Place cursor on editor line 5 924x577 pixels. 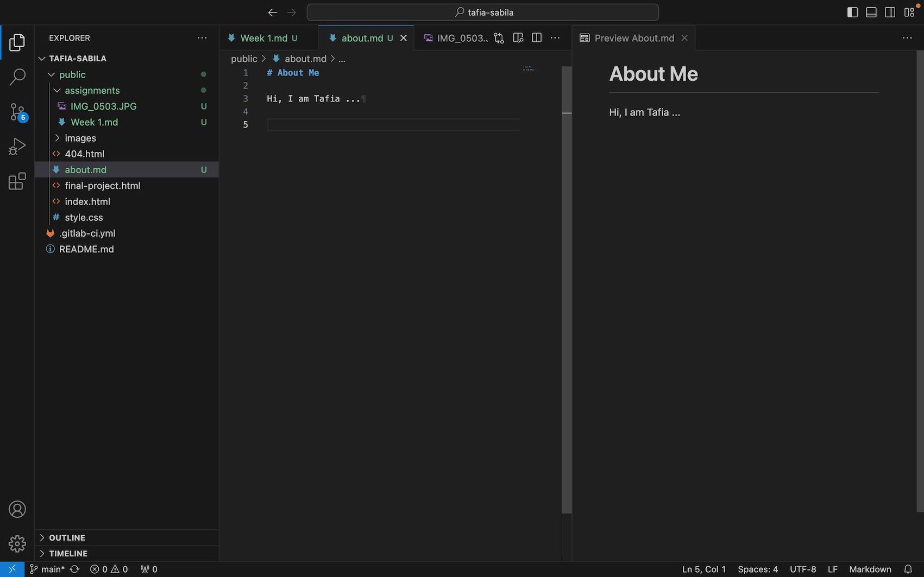click(x=393, y=125)
